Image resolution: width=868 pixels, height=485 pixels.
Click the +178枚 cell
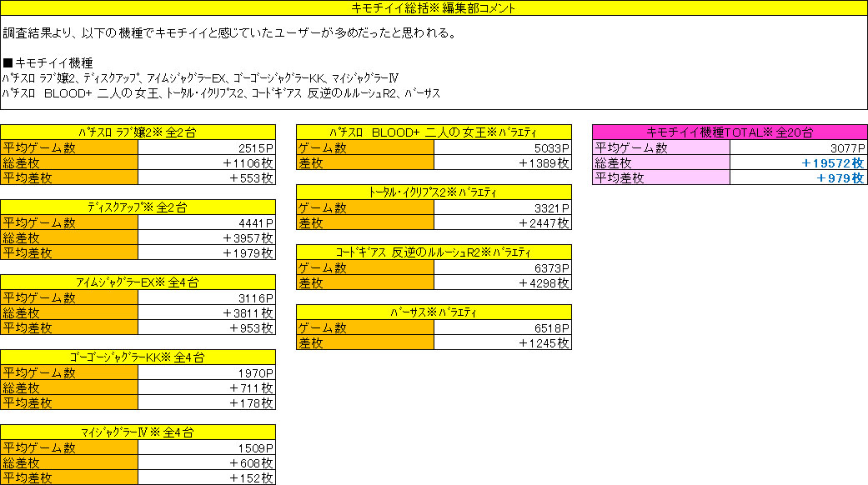(x=207, y=402)
